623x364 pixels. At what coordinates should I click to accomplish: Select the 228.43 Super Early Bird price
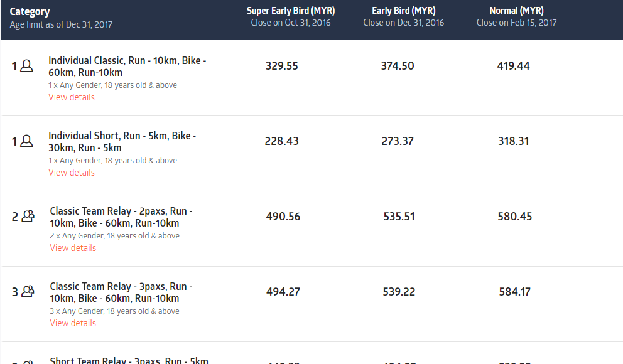282,141
